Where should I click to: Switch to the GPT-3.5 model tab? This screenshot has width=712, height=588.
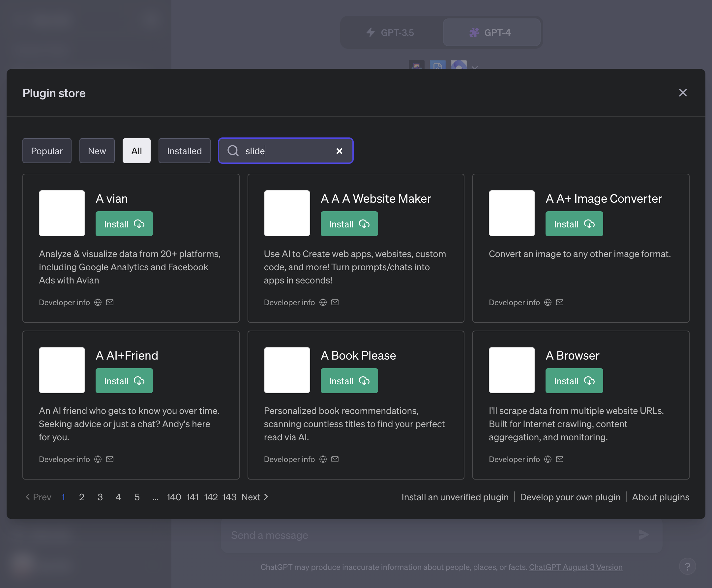click(391, 33)
